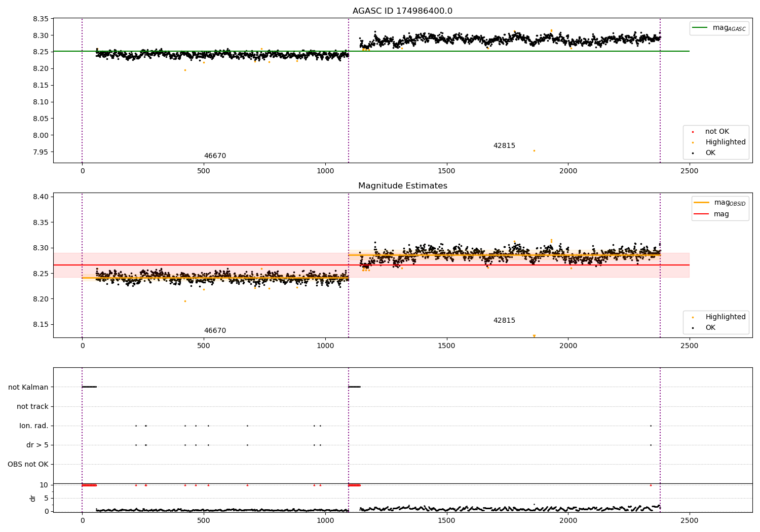This screenshot has height=532, width=760.
Task: Click the 10 tick on the dr axis
Action: [44, 485]
